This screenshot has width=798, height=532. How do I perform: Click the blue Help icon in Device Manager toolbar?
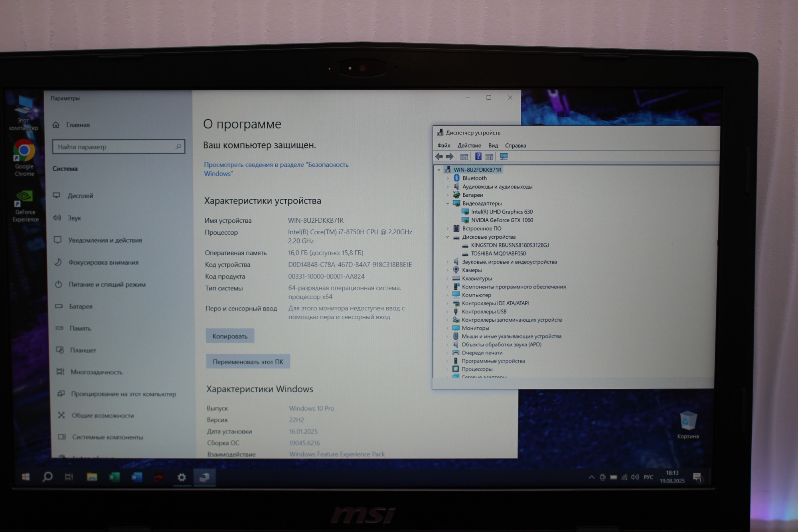pyautogui.click(x=478, y=157)
